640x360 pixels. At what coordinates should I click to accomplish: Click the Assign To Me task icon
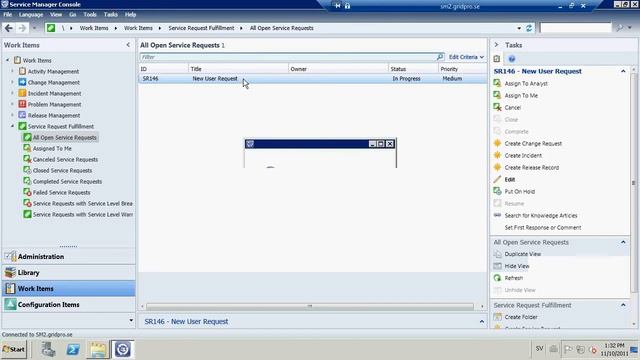497,95
